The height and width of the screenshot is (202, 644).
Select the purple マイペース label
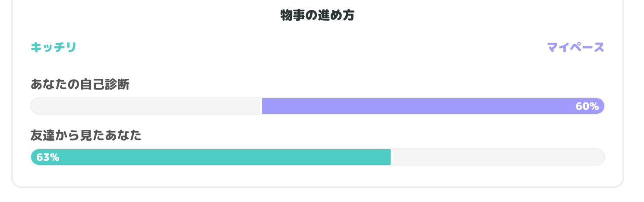[x=575, y=47]
